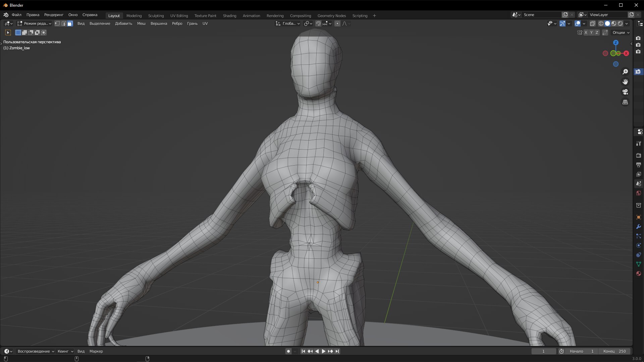
Task: Open the Меш menu
Action: [x=141, y=23]
